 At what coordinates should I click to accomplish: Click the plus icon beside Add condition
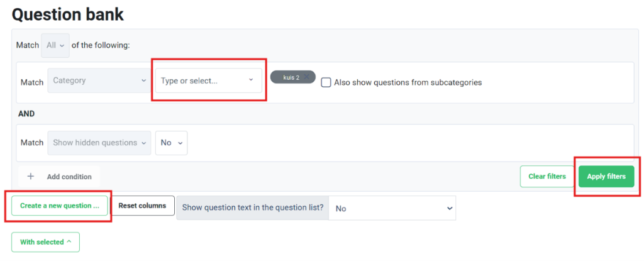30,176
